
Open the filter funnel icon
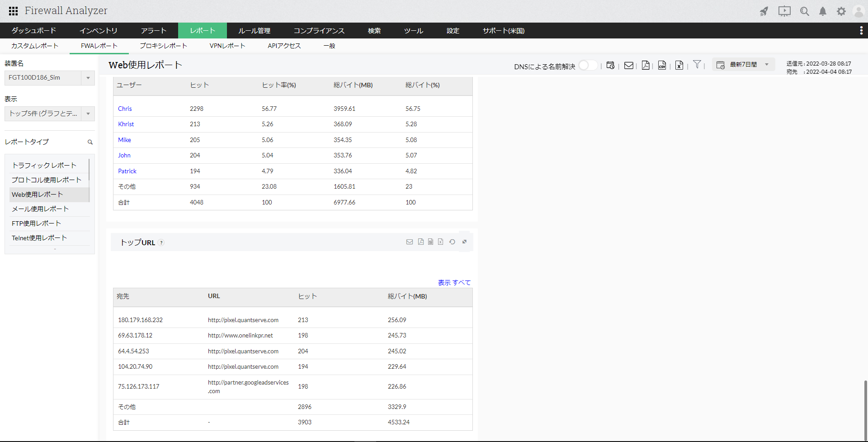(697, 65)
